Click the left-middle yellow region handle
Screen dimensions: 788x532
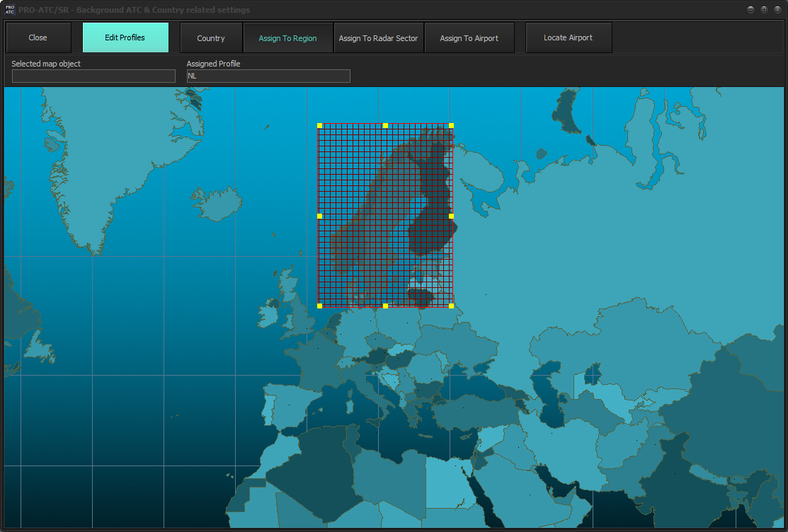pyautogui.click(x=319, y=216)
